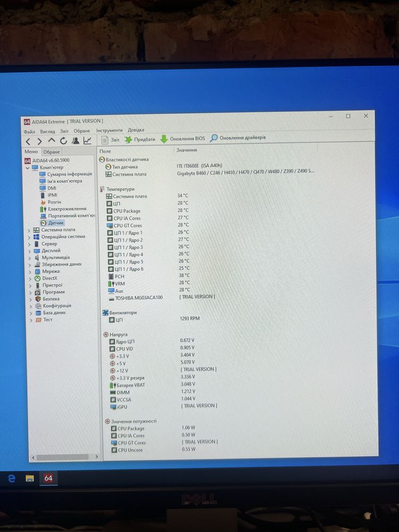
Task: Refresh sensor readings with the refresh icon
Action: click(x=63, y=141)
